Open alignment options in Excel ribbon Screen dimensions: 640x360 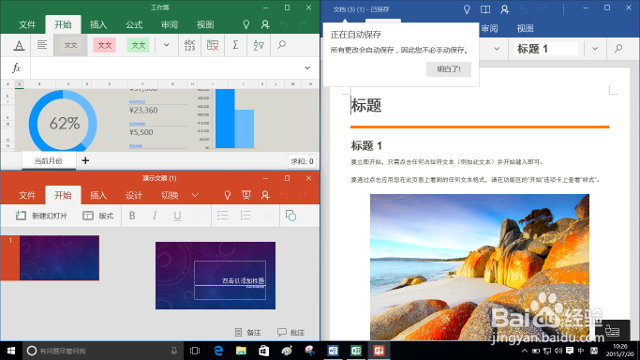point(42,44)
